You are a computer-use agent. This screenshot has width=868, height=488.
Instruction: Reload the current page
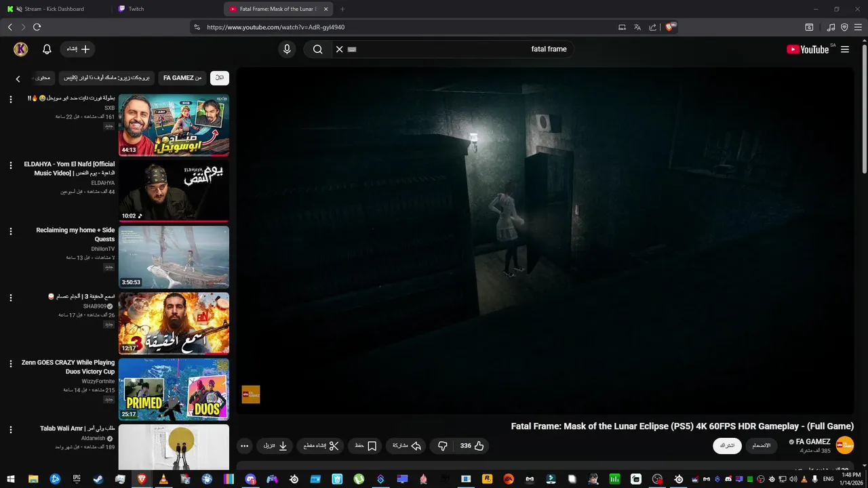click(x=37, y=27)
